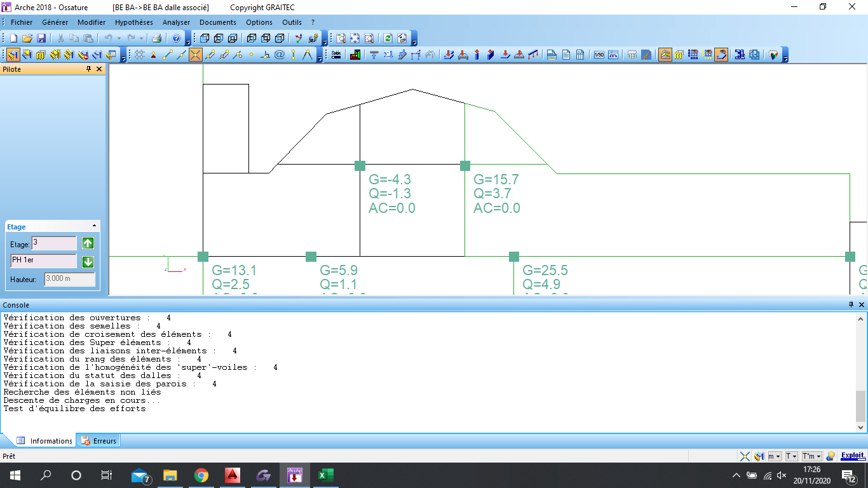The height and width of the screenshot is (488, 868).
Task: Collapse the Etage section
Action: click(x=95, y=226)
